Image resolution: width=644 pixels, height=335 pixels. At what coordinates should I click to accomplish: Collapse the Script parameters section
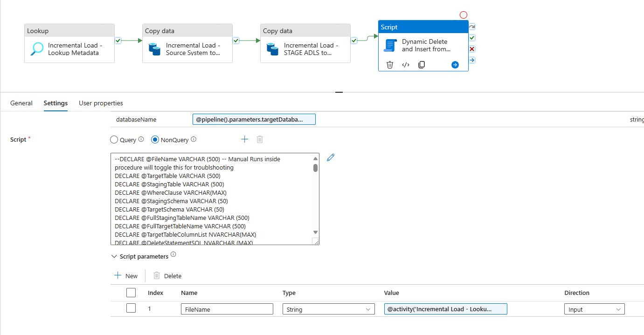[114, 256]
